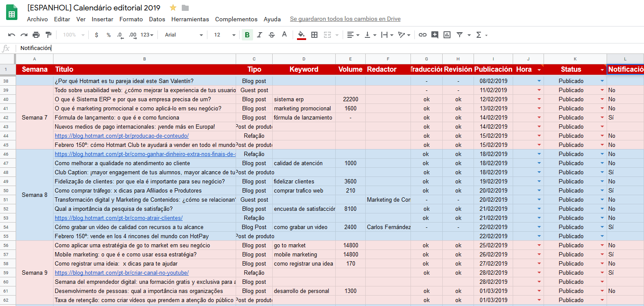The image size is (644, 306).
Task: Select the 'sistema erp' keyword cell
Action: (304, 99)
